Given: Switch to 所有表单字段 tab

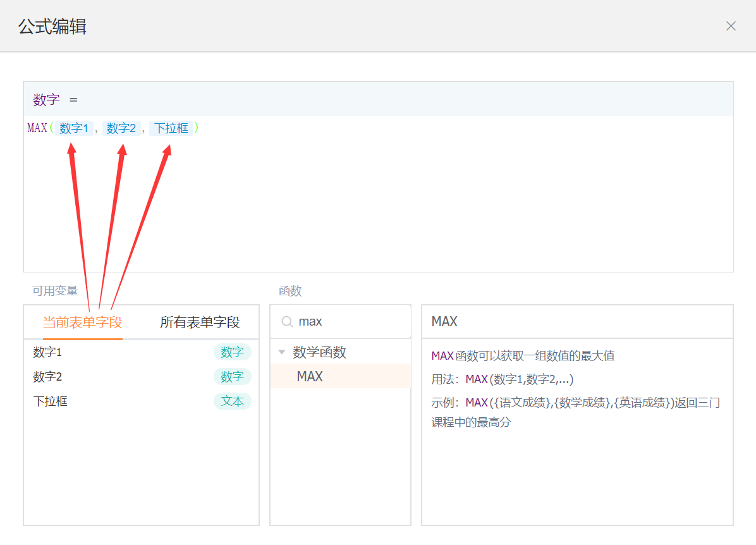Looking at the screenshot, I should click(200, 322).
